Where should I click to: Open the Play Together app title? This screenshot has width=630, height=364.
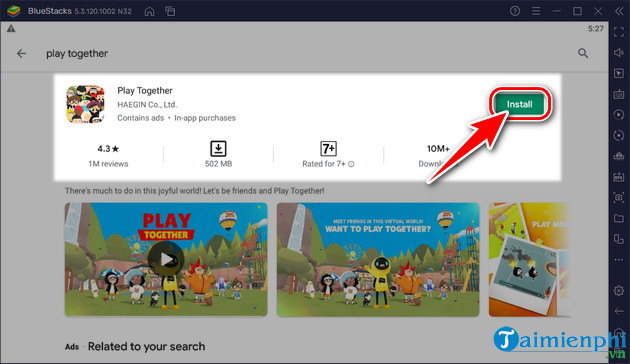click(145, 91)
